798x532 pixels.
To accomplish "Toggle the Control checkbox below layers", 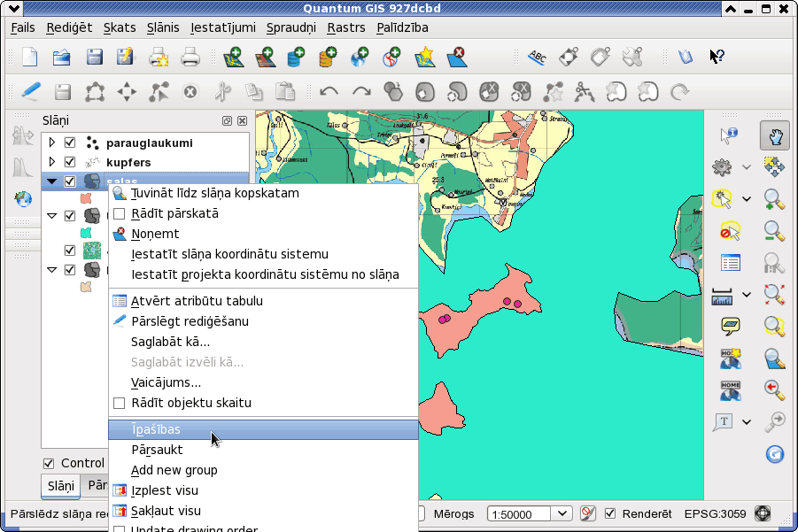I will pos(49,463).
